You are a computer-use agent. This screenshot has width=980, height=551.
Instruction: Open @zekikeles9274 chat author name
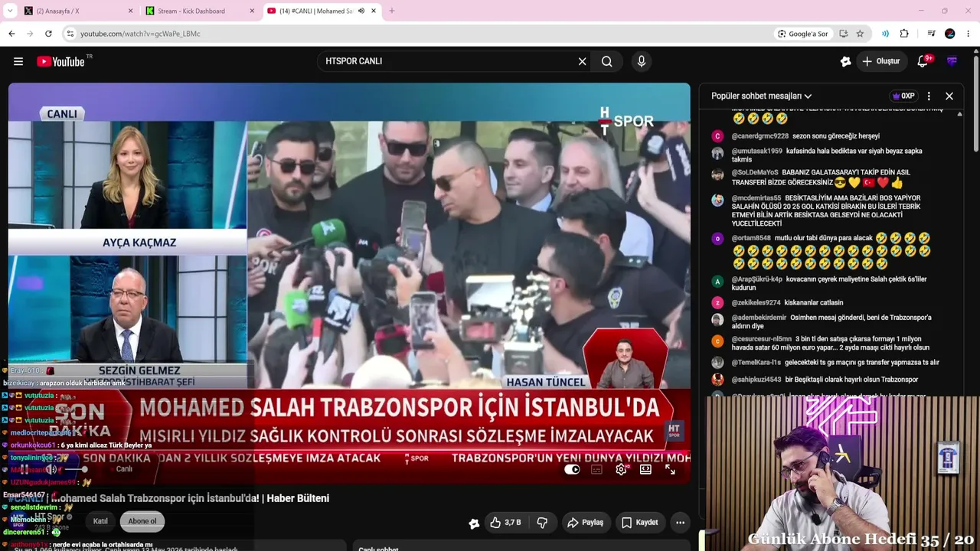tap(756, 303)
